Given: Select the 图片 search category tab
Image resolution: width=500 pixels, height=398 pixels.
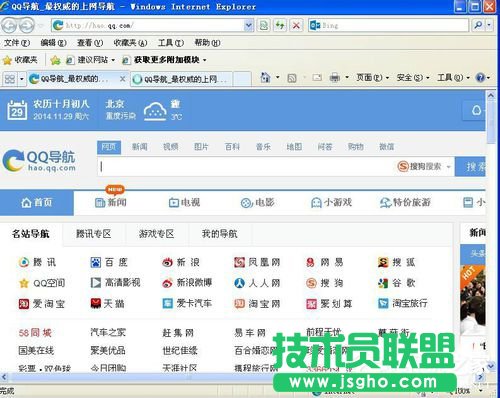Looking at the screenshot, I should tap(201, 147).
